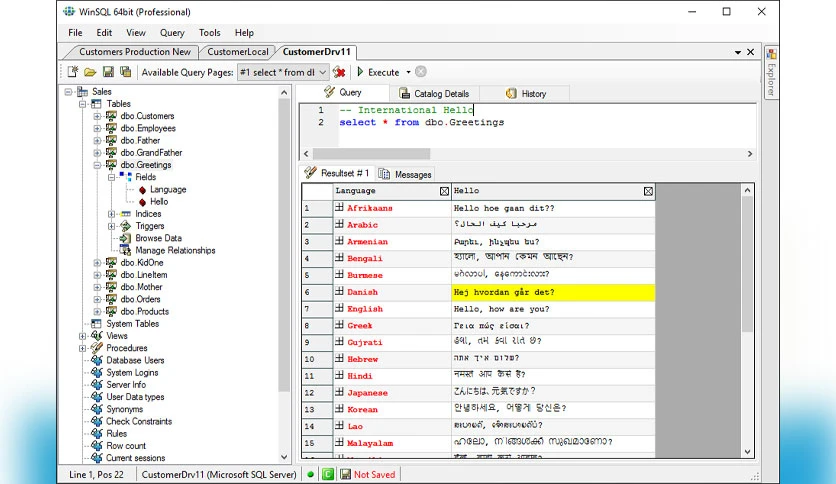Click the Sales database icon

[x=82, y=92]
